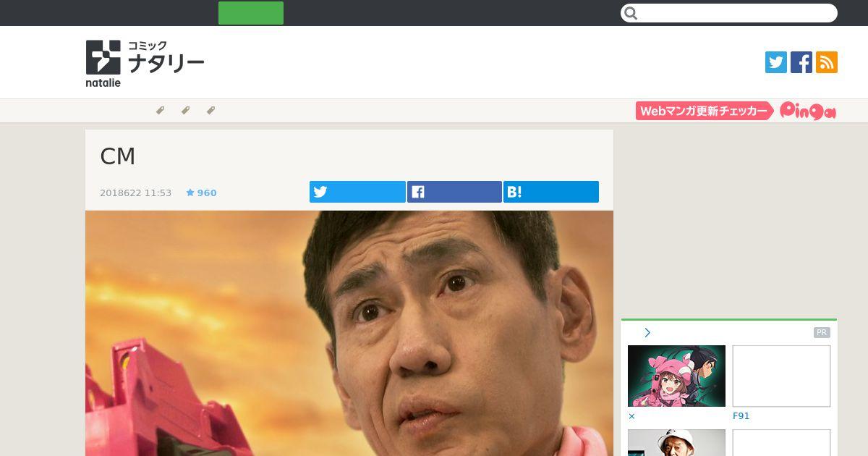Click the article timestamp 2018622 11:53
The image size is (868, 456).
136,193
